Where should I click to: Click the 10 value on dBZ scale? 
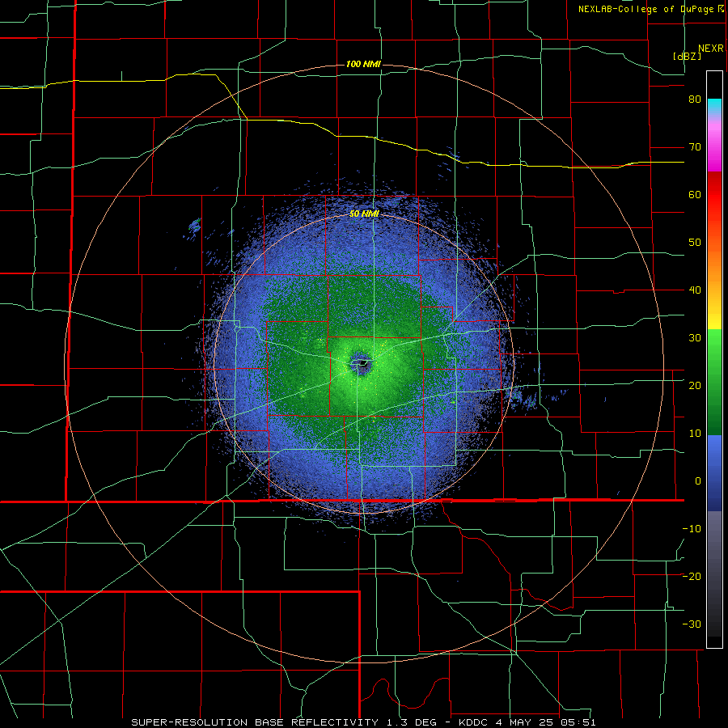pyautogui.click(x=695, y=434)
